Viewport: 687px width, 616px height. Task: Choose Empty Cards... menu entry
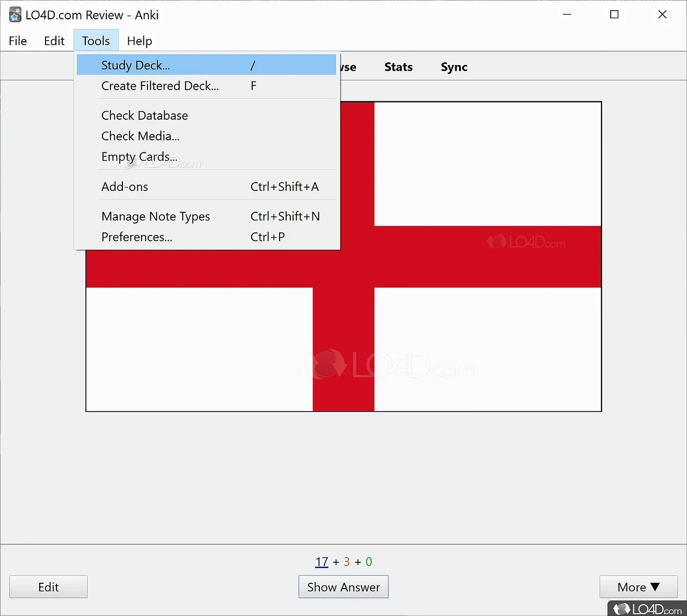(207, 157)
